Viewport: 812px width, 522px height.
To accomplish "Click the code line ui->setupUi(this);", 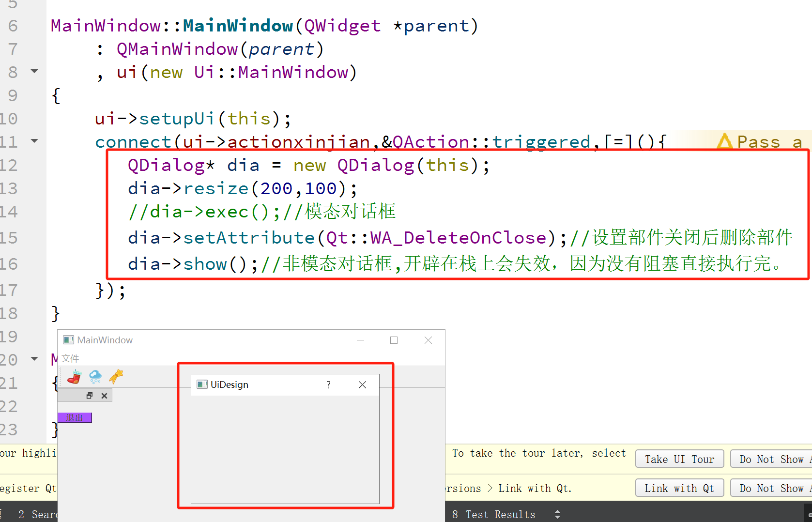I will (x=193, y=119).
